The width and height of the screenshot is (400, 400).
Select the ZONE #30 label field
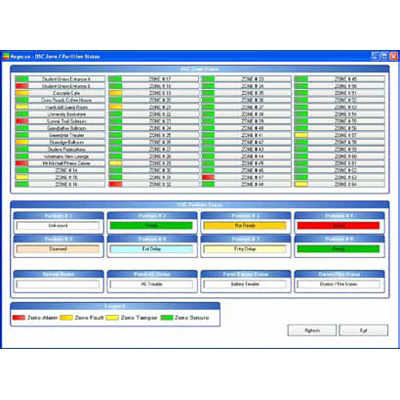(x=160, y=170)
